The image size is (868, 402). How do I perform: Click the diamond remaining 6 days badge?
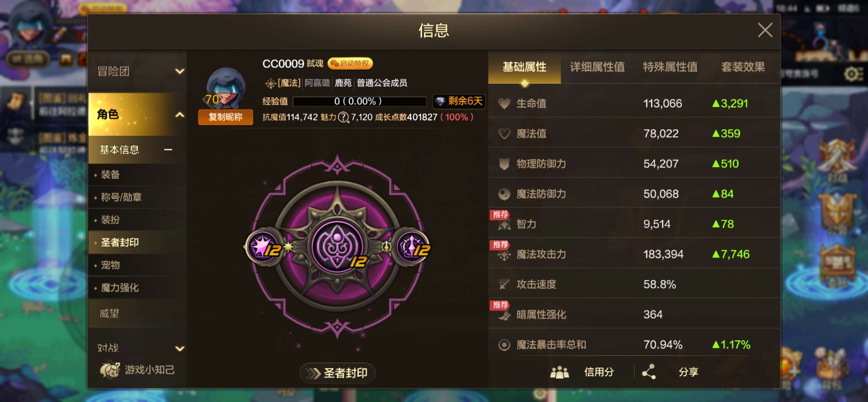(459, 101)
